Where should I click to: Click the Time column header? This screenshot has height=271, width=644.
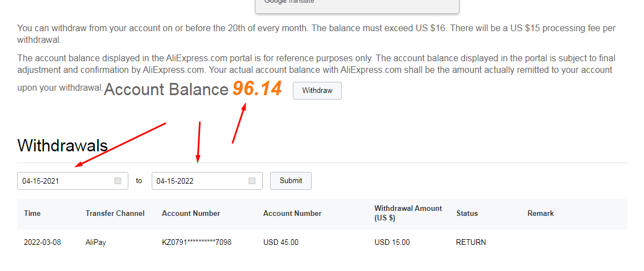pyautogui.click(x=32, y=213)
